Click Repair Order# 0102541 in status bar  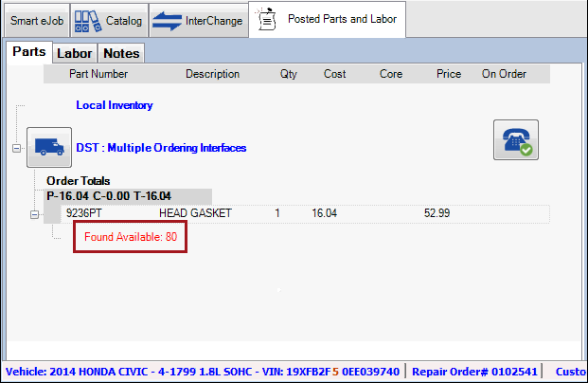(474, 372)
